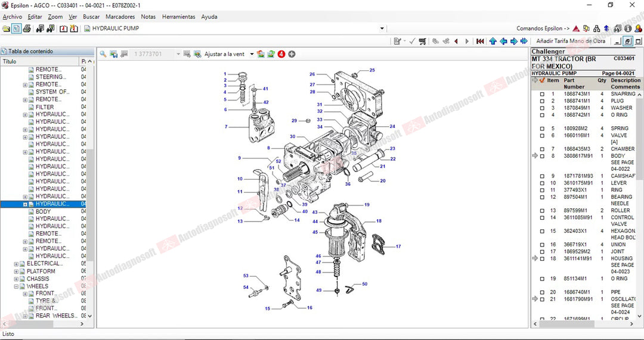This screenshot has width=644, height=340.
Task: Check the box for item 2 PLUG
Action: pos(542,101)
